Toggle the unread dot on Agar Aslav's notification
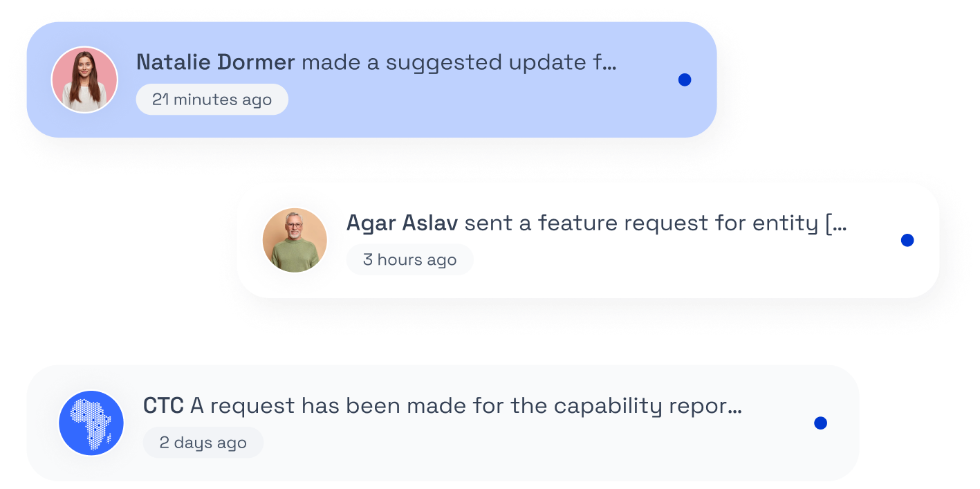Screen dimensions: 980x489 (907, 240)
